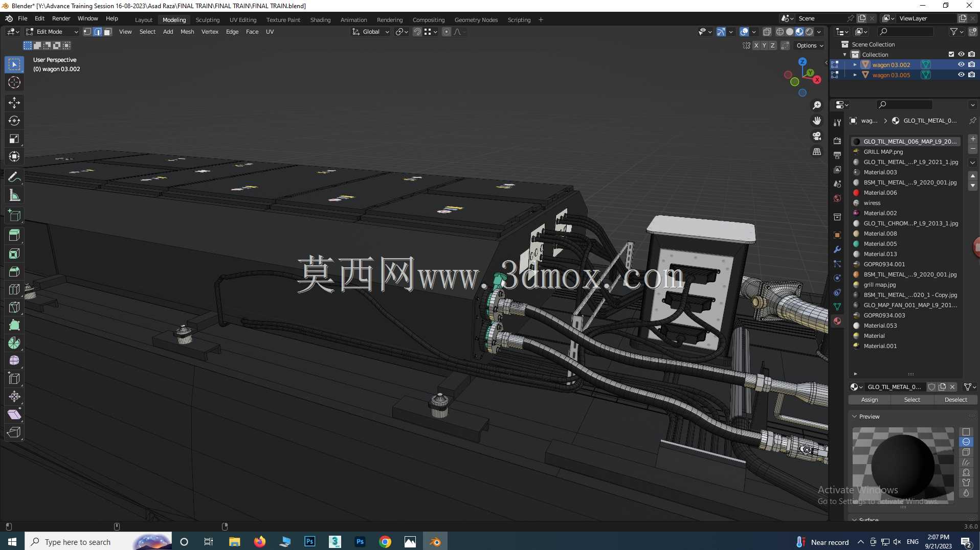Toggle X-ray display mode
980x550 pixels.
tap(767, 32)
